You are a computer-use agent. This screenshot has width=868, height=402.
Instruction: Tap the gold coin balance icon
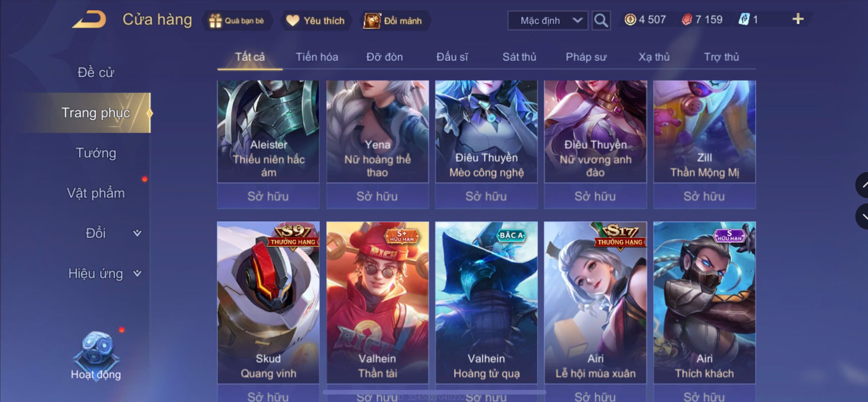pos(630,20)
